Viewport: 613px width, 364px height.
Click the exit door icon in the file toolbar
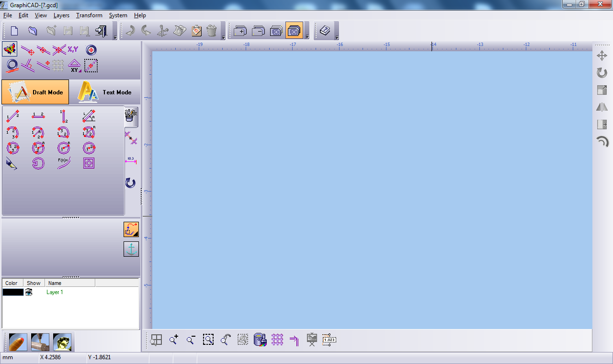(101, 31)
